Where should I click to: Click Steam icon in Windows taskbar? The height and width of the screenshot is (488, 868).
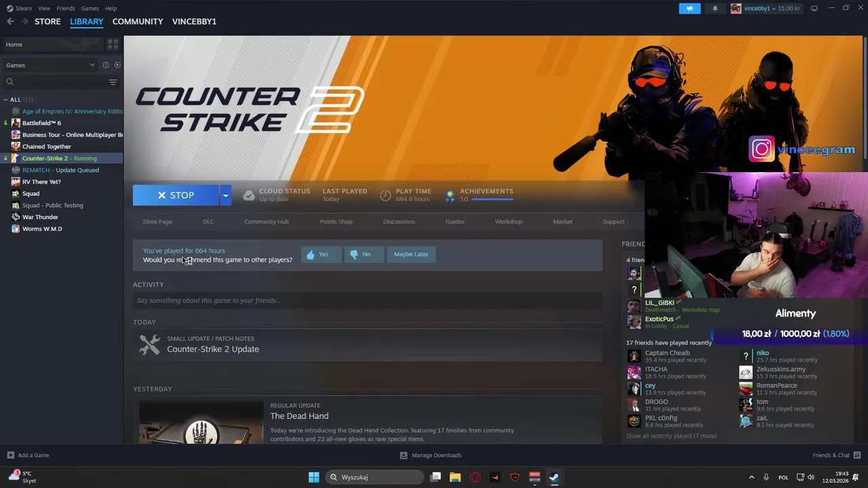(554, 477)
